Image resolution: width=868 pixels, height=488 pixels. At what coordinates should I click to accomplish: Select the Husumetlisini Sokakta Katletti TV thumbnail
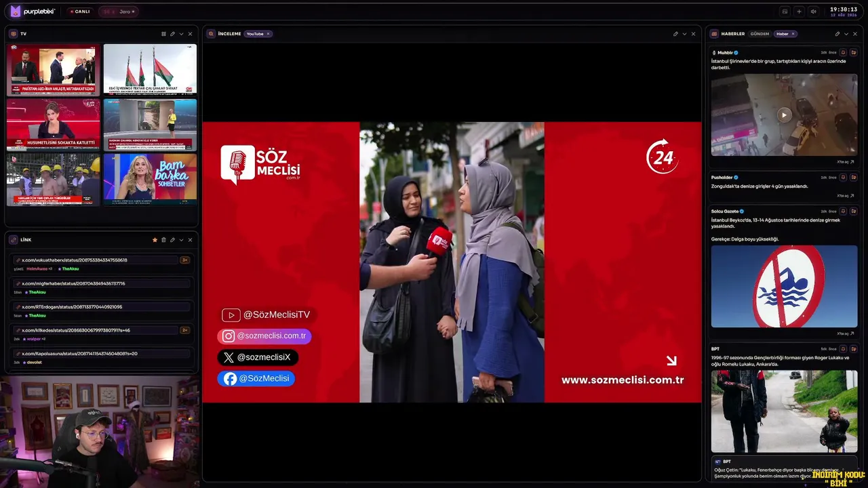(54, 125)
